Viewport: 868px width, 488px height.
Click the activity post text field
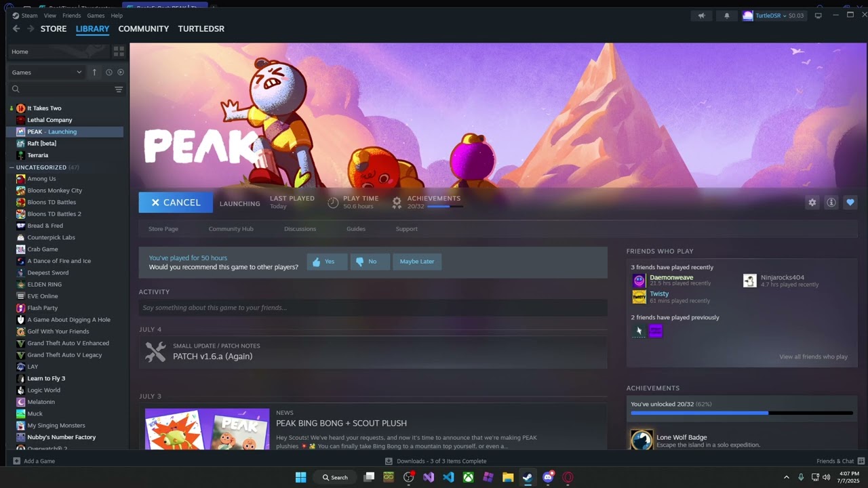[373, 308]
